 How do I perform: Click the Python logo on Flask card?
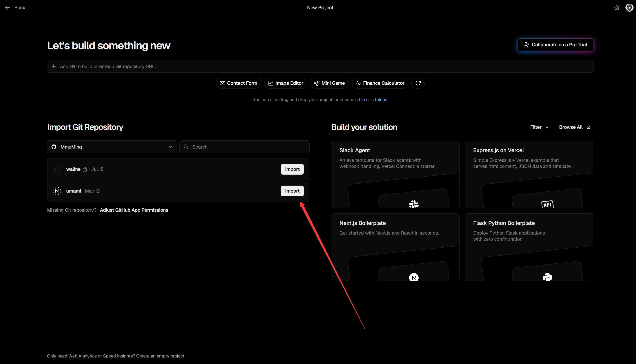547,277
